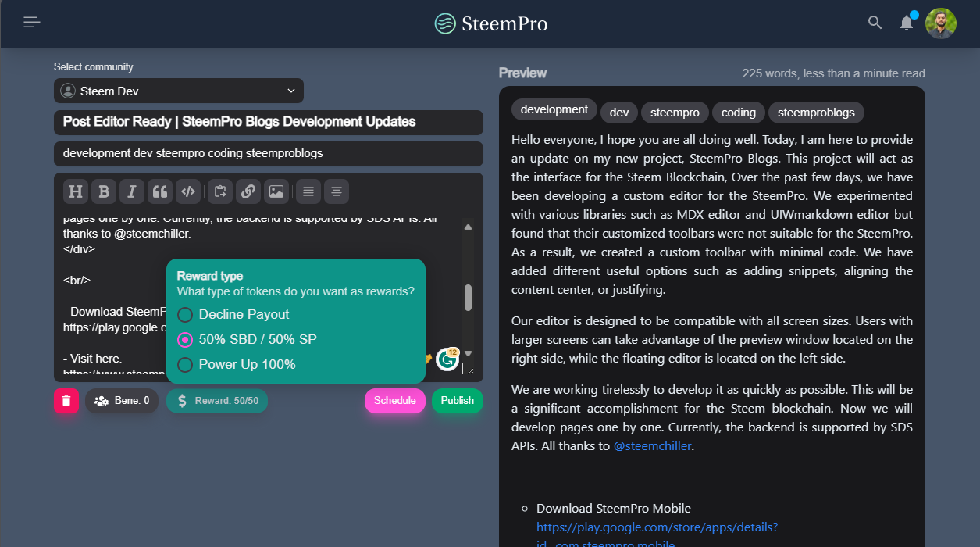Insert a code block from the toolbar
The height and width of the screenshot is (547, 980).
pos(187,191)
